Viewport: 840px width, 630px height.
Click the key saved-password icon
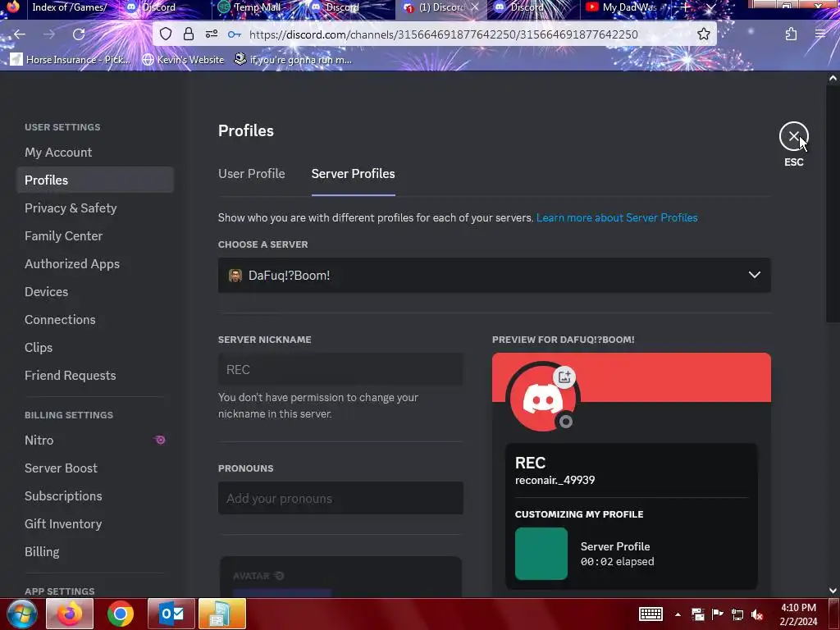tap(234, 34)
